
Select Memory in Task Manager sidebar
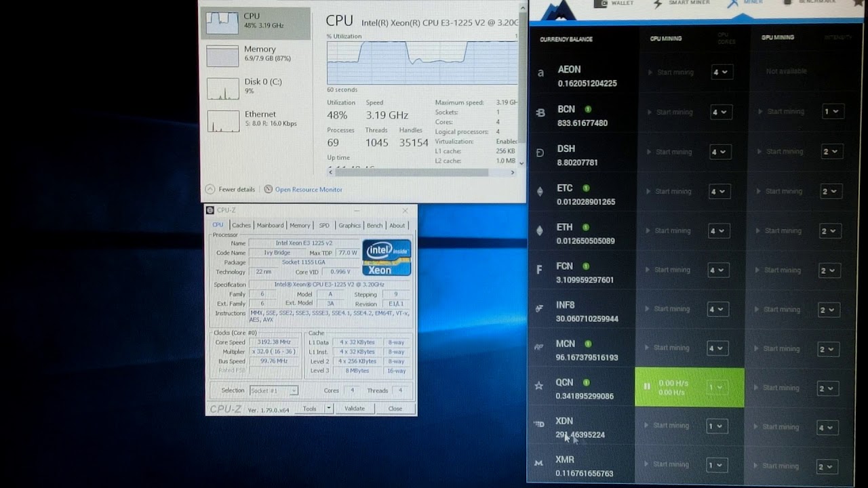point(256,56)
